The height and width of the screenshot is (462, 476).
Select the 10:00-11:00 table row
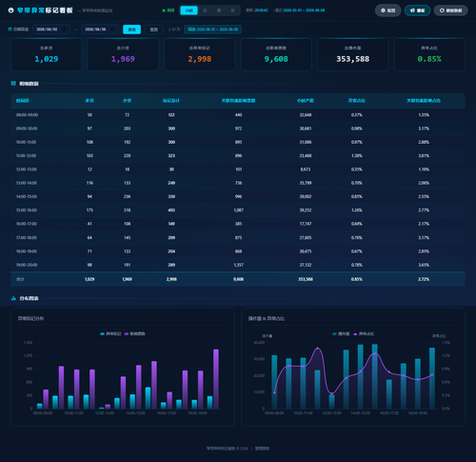tap(238, 142)
